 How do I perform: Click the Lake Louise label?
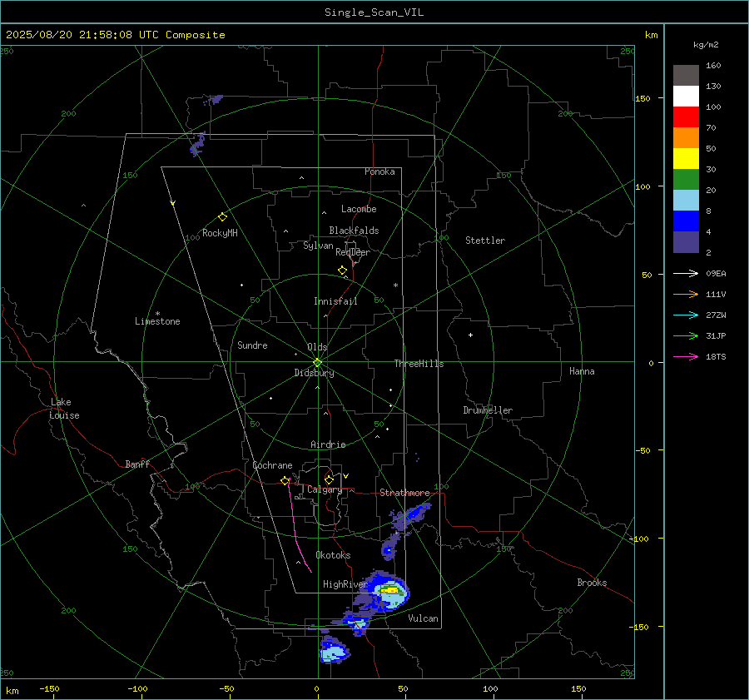(64, 409)
